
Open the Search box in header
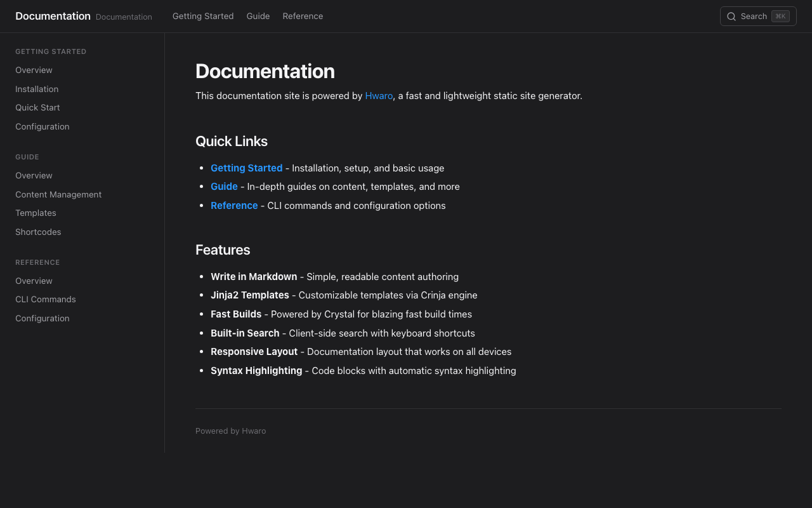(754, 17)
